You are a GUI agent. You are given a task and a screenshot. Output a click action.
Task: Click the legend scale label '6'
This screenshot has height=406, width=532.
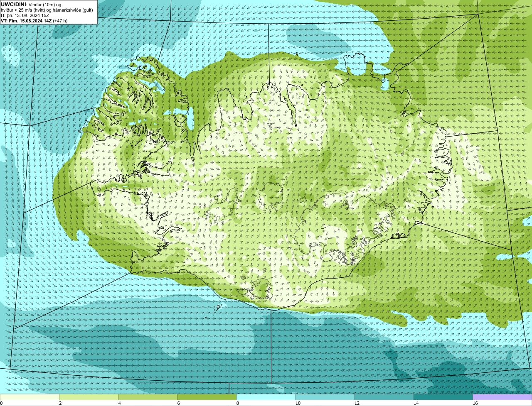(179, 403)
